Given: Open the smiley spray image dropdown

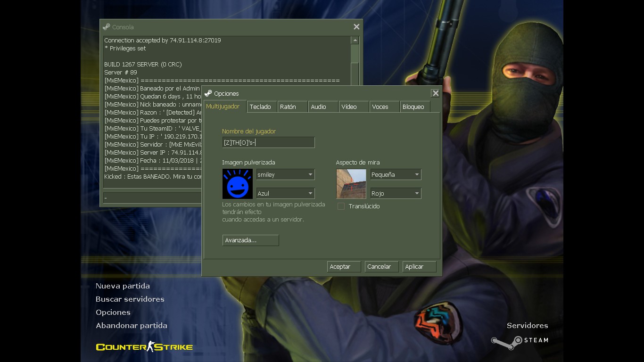Looking at the screenshot, I should pyautogui.click(x=285, y=174).
